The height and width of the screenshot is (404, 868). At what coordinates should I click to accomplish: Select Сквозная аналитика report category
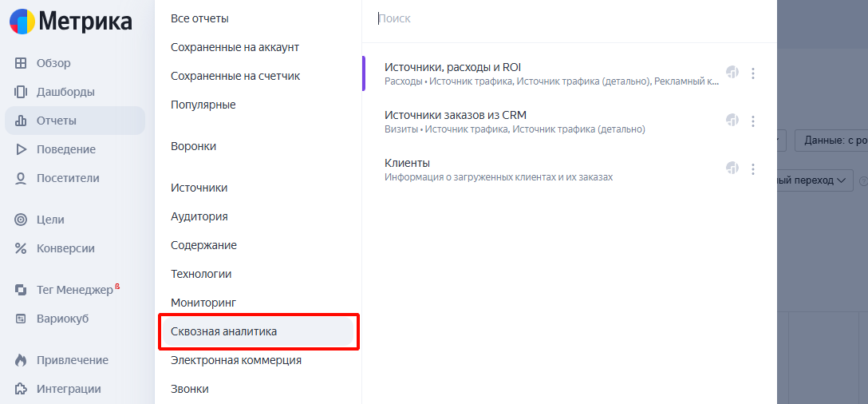(224, 331)
